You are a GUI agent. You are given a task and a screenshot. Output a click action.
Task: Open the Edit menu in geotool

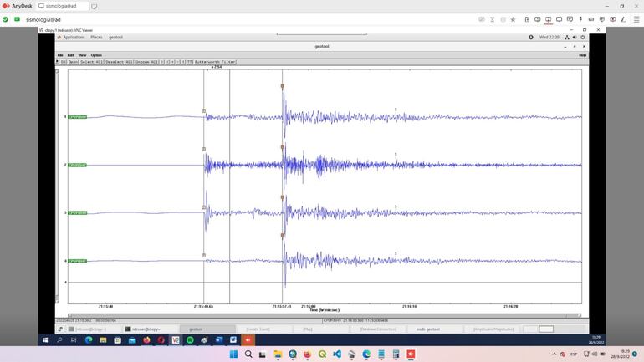(x=71, y=55)
